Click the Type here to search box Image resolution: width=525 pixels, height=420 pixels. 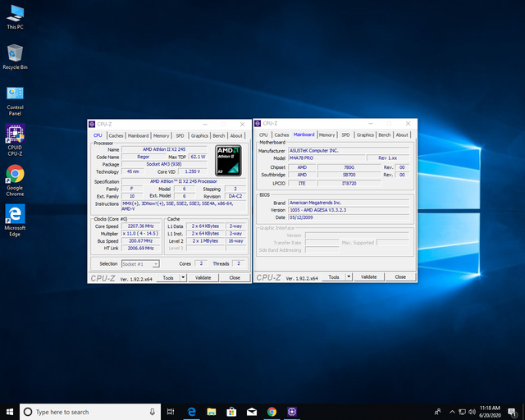click(90, 412)
